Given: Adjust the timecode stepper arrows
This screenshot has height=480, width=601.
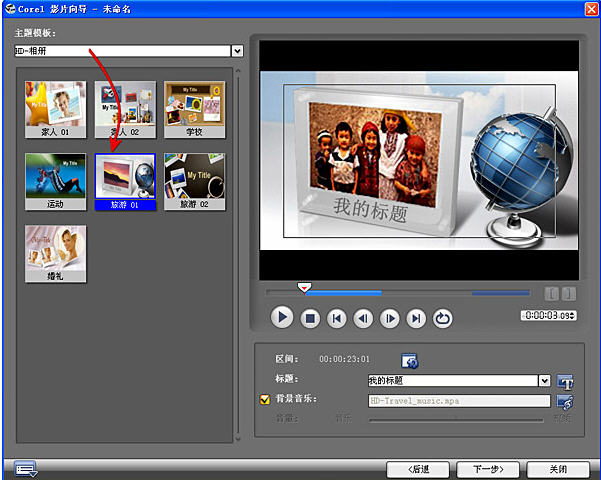Looking at the screenshot, I should tap(572, 316).
